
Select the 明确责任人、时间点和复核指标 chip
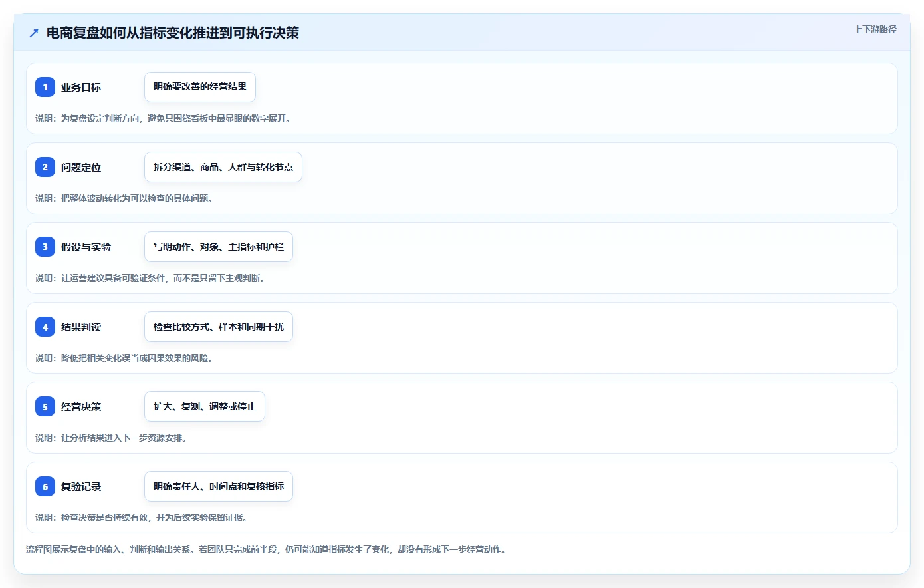(x=219, y=486)
